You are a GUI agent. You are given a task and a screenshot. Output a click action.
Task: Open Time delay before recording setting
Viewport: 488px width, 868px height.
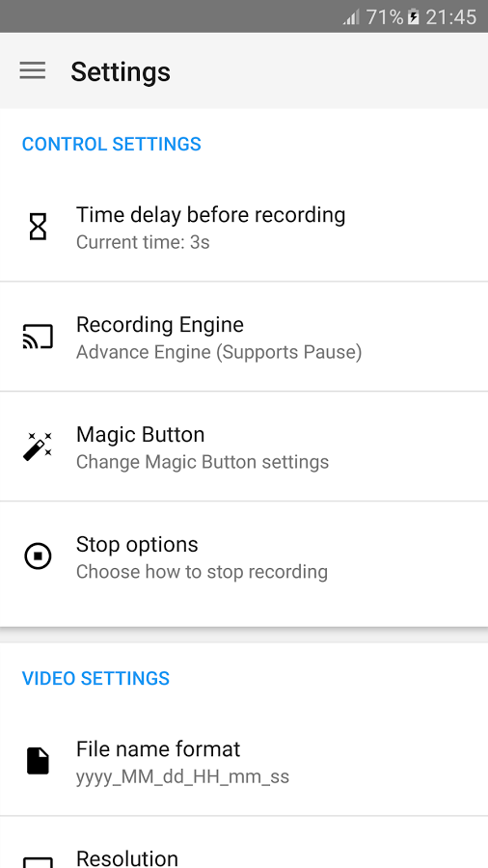pyautogui.click(x=244, y=227)
